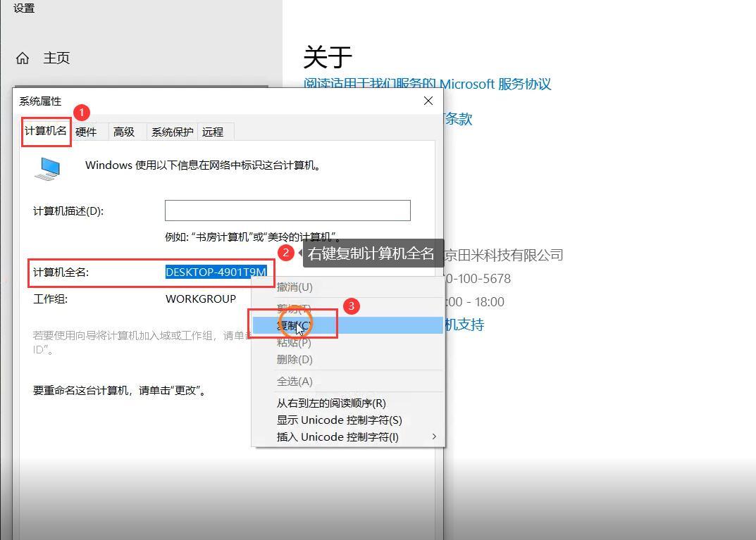Open the 高级 tab
Image resolution: width=756 pixels, height=540 pixels.
click(125, 132)
